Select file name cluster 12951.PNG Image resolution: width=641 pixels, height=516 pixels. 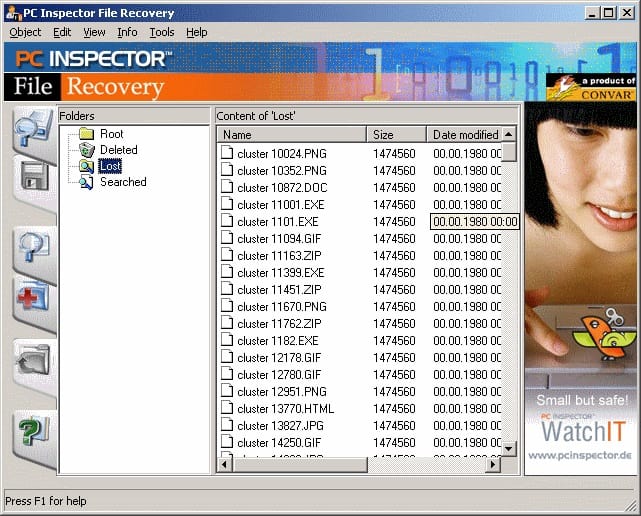click(x=282, y=392)
